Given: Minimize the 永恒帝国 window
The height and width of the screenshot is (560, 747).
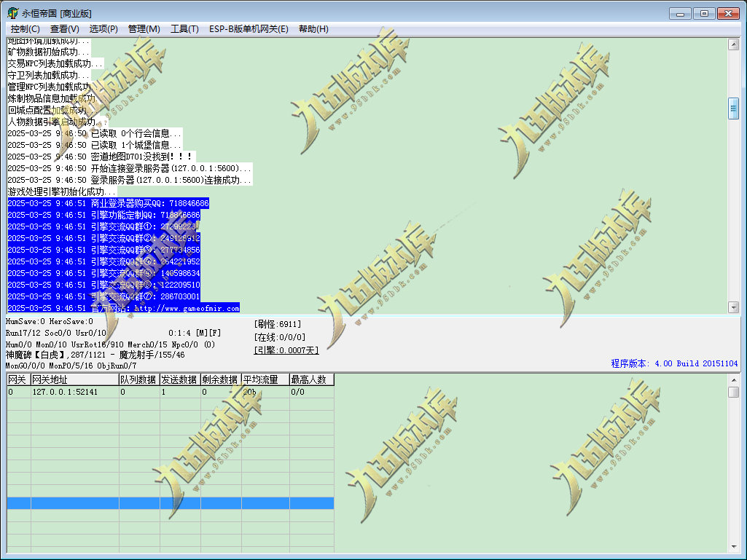Looking at the screenshot, I should (x=680, y=13).
